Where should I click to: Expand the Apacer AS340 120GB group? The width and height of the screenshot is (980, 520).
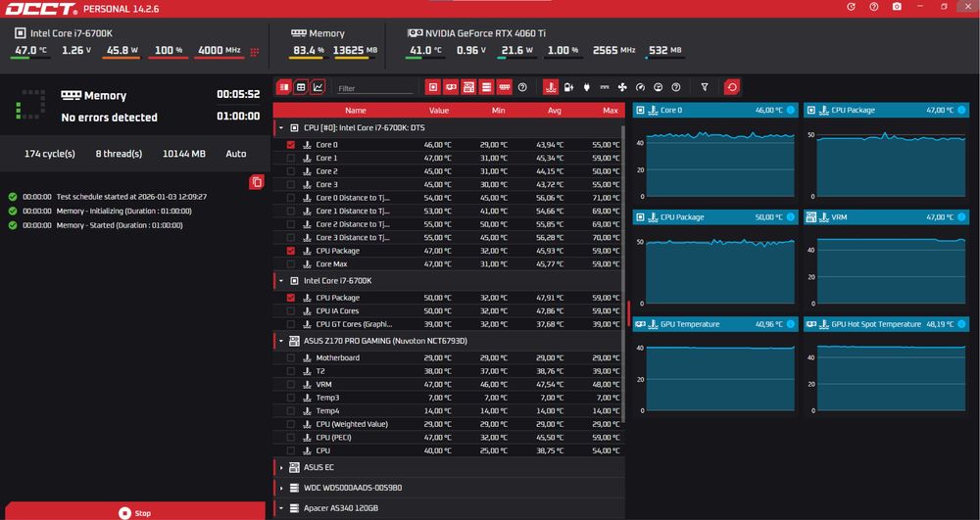click(280, 509)
